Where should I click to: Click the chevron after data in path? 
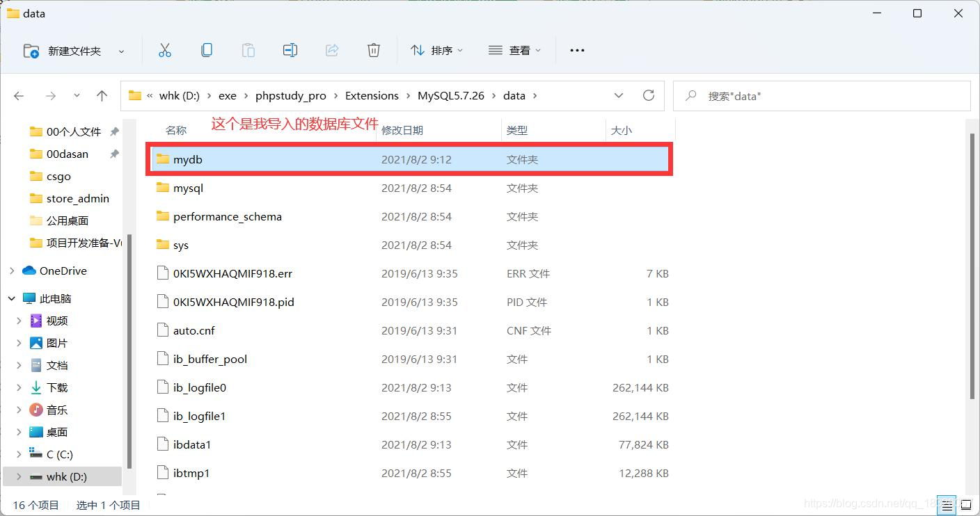(x=535, y=96)
